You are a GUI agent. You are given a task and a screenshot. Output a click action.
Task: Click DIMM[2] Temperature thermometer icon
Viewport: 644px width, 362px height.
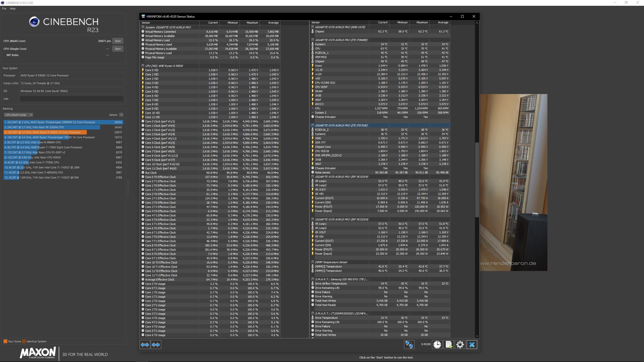coord(313,266)
